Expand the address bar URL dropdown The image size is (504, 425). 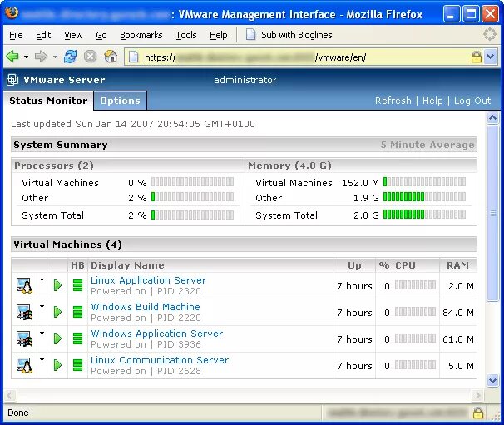pos(490,57)
